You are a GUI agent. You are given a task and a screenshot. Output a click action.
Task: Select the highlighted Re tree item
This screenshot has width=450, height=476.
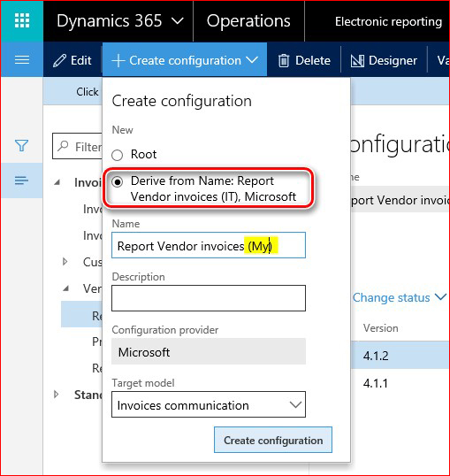point(81,315)
